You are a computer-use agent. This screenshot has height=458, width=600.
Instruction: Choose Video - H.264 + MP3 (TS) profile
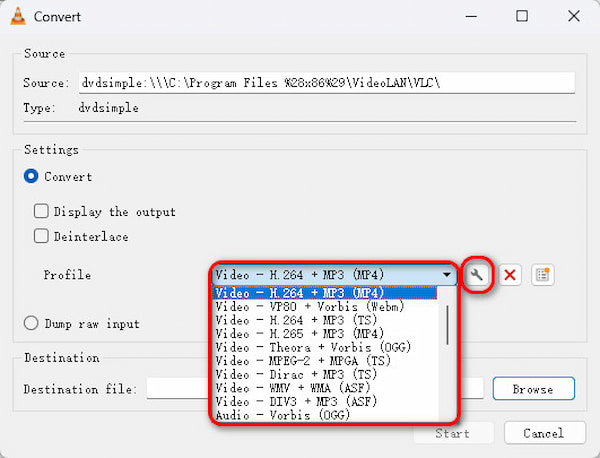coord(324,320)
